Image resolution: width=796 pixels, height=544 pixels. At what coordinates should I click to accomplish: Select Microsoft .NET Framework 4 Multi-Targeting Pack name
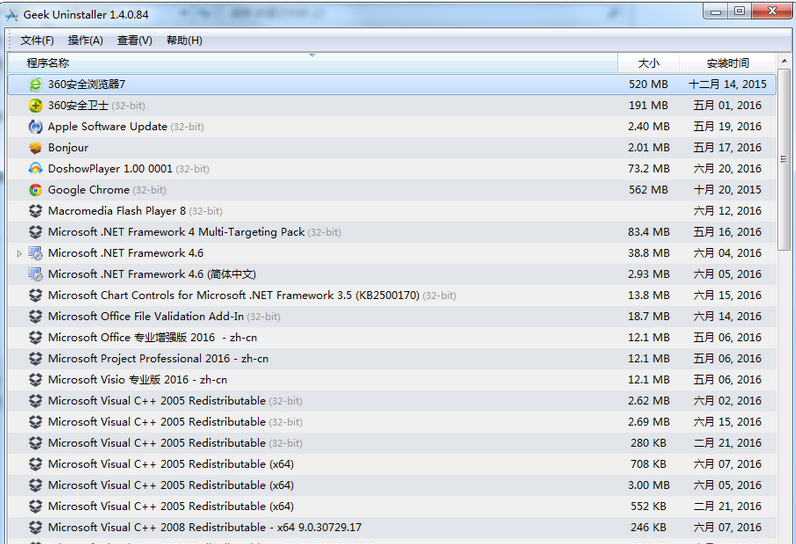[x=176, y=232]
